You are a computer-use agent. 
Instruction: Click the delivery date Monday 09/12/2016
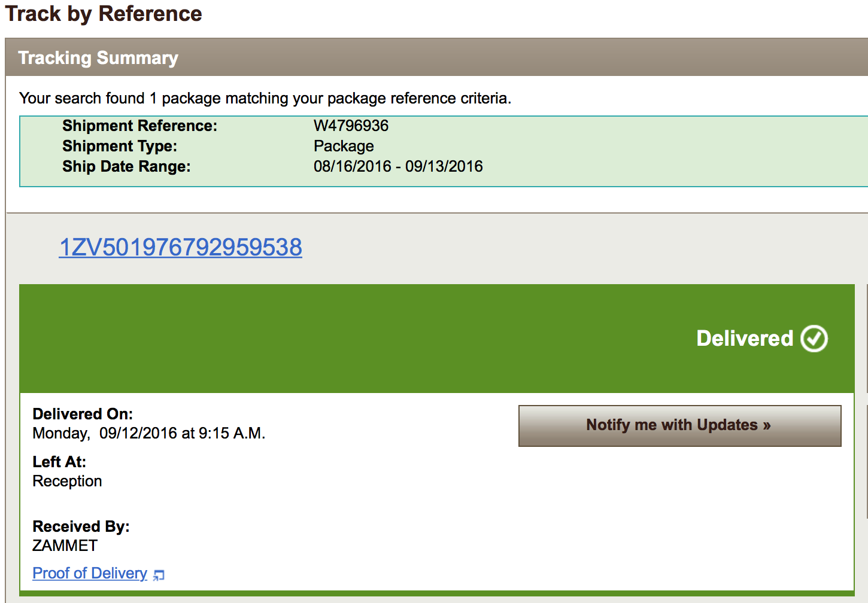pos(148,433)
